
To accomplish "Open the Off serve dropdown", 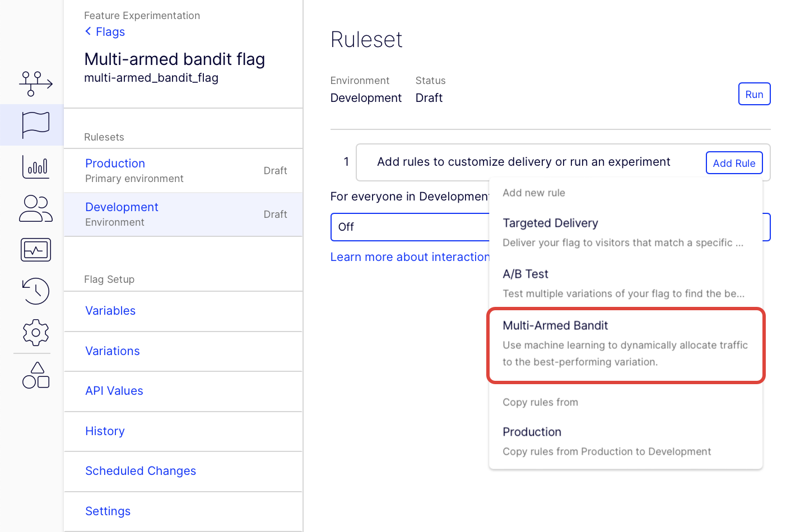I will (409, 227).
